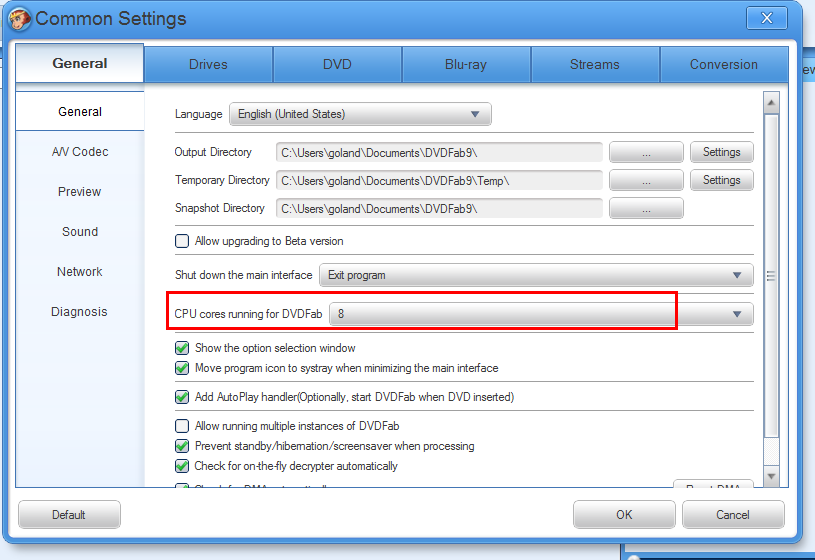Open Settings for Output Directory
The image size is (815, 560).
pos(721,152)
